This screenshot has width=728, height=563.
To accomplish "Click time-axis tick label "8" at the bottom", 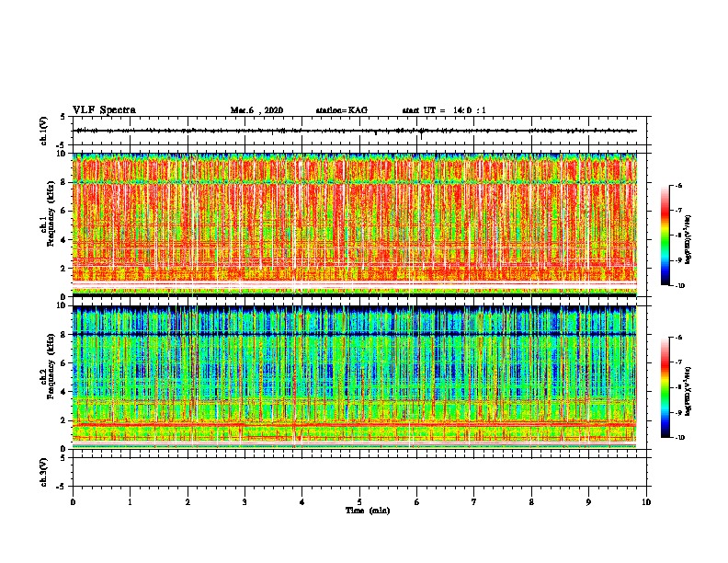I will pos(531,502).
